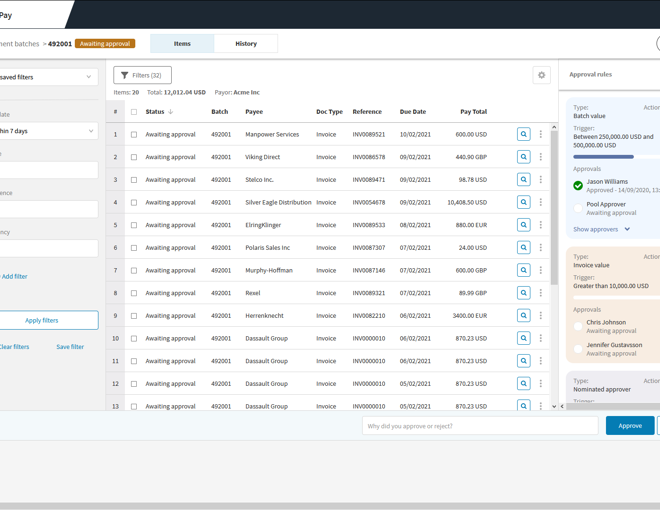Open three-dot menu for Rexel row
660x510 pixels.
coord(541,293)
